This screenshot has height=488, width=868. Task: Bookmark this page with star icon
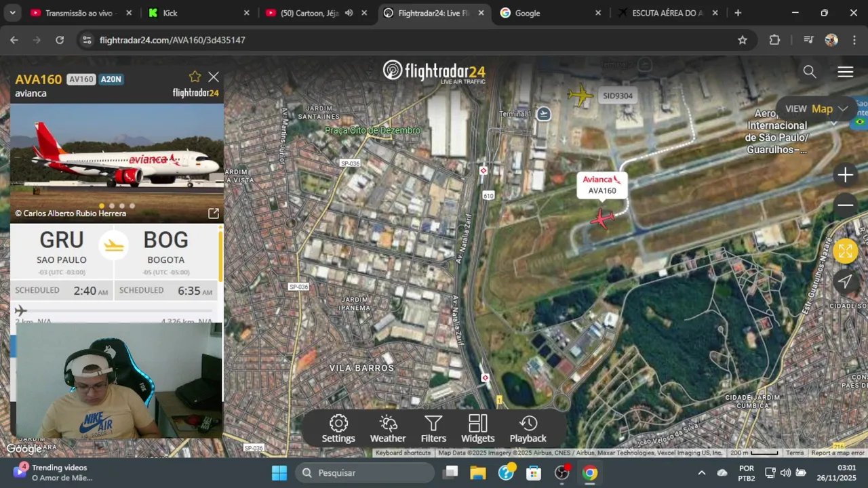(743, 40)
